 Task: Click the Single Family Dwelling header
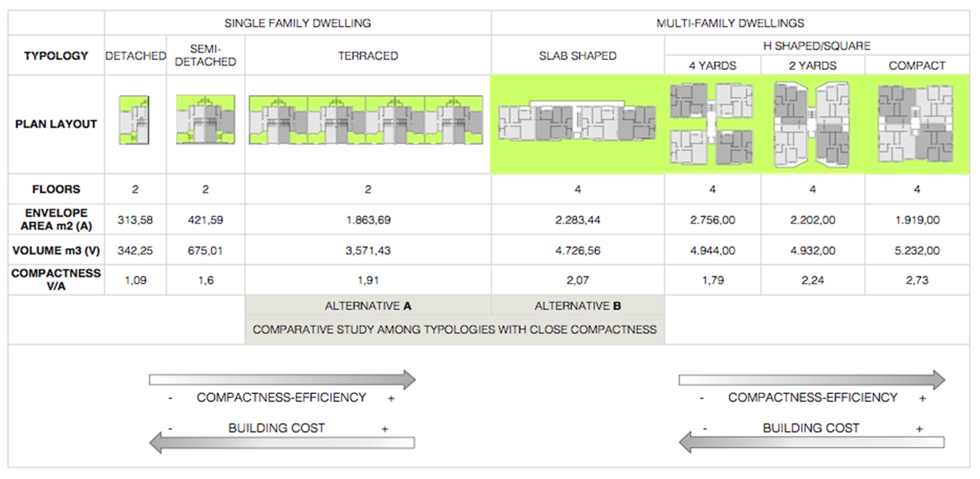tap(297, 23)
